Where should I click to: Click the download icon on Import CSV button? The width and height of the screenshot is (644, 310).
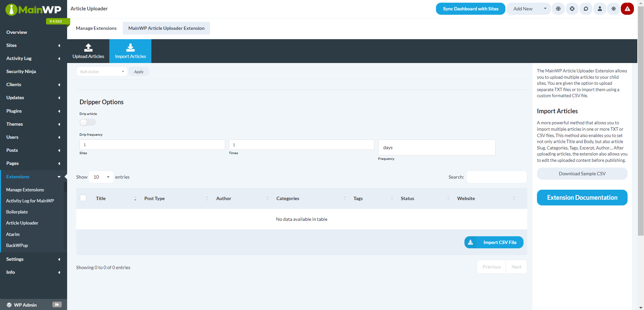coord(470,242)
